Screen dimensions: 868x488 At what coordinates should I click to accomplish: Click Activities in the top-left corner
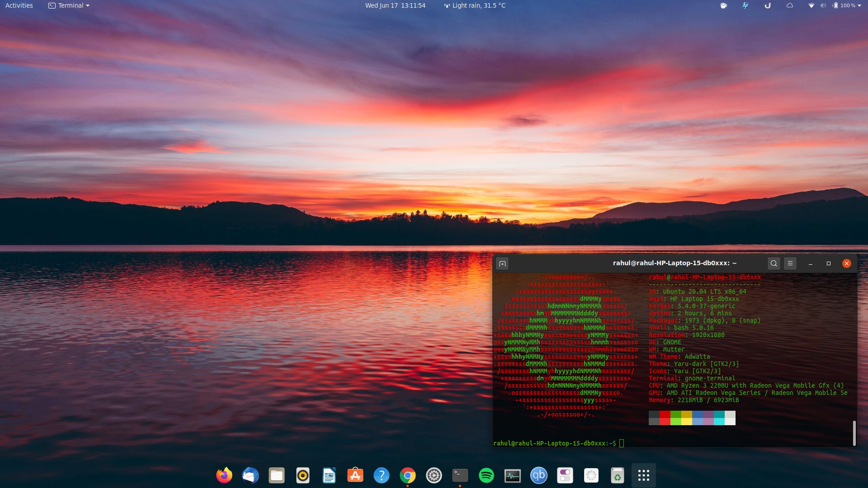(x=19, y=5)
